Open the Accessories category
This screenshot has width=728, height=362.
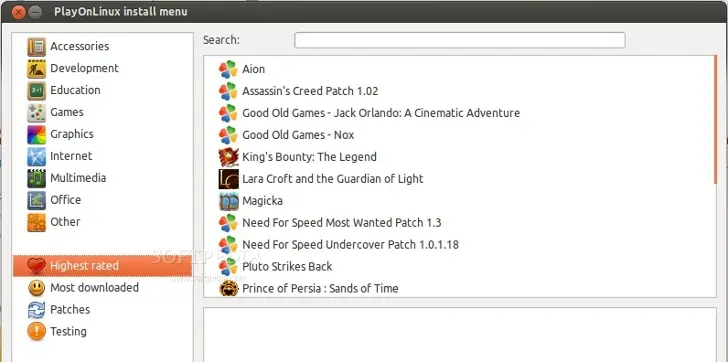click(79, 46)
